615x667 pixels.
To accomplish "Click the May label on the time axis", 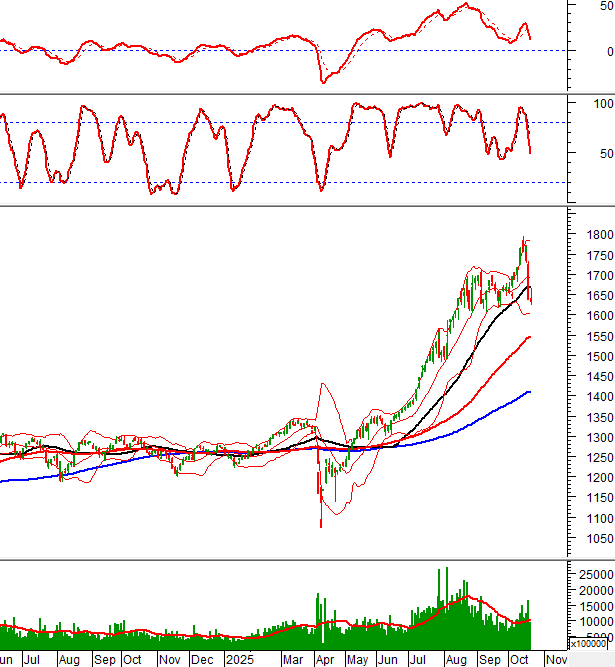I will (357, 660).
